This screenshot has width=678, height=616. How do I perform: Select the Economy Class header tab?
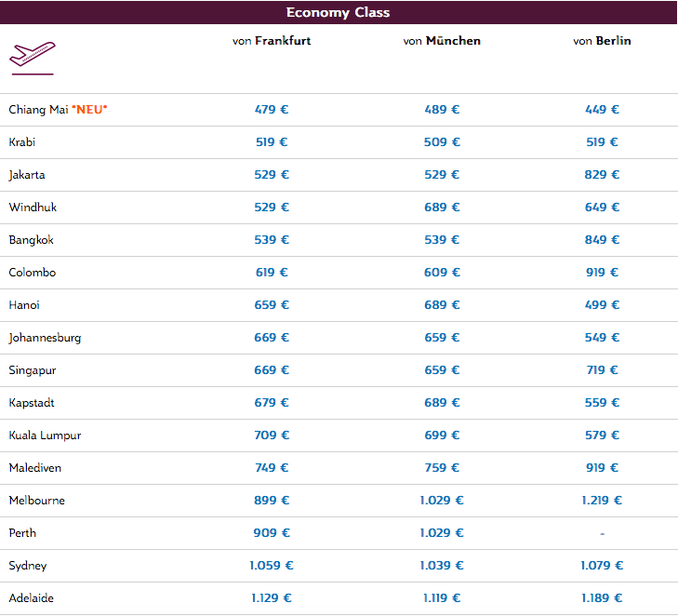pos(338,12)
